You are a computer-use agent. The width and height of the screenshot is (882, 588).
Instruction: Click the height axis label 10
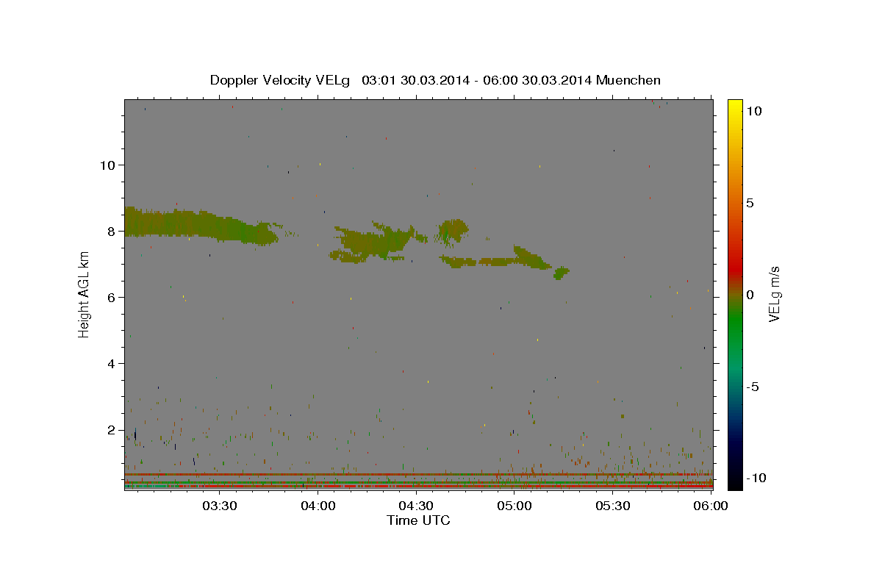108,165
